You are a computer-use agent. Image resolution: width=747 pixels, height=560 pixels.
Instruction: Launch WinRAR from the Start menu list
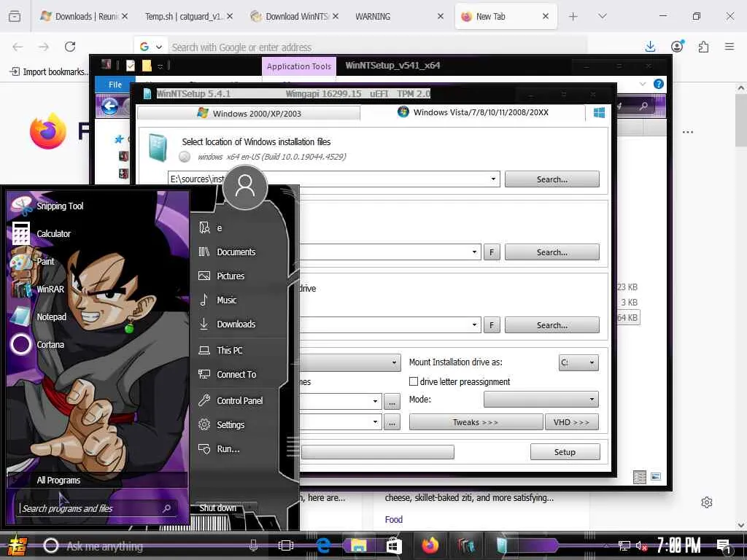(x=38, y=289)
